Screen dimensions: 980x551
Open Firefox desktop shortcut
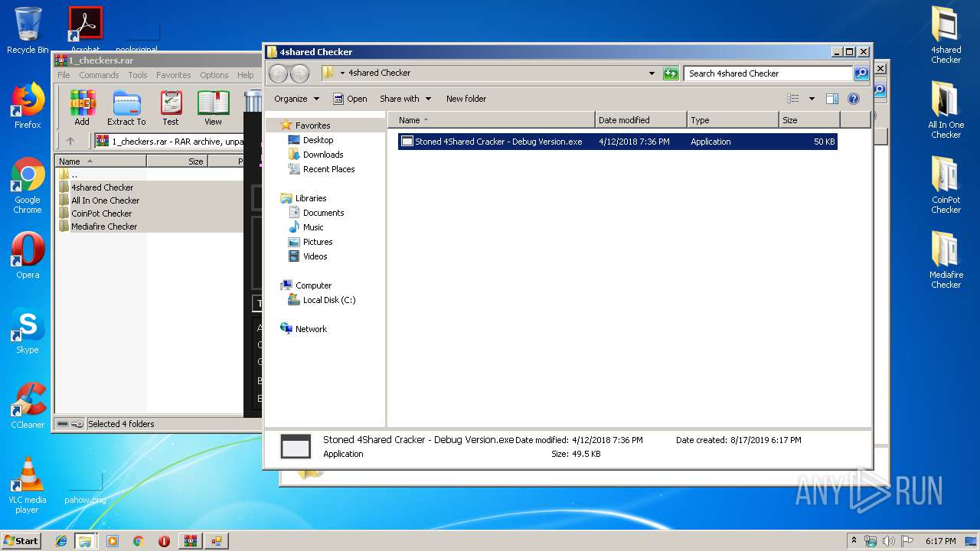pos(28,106)
